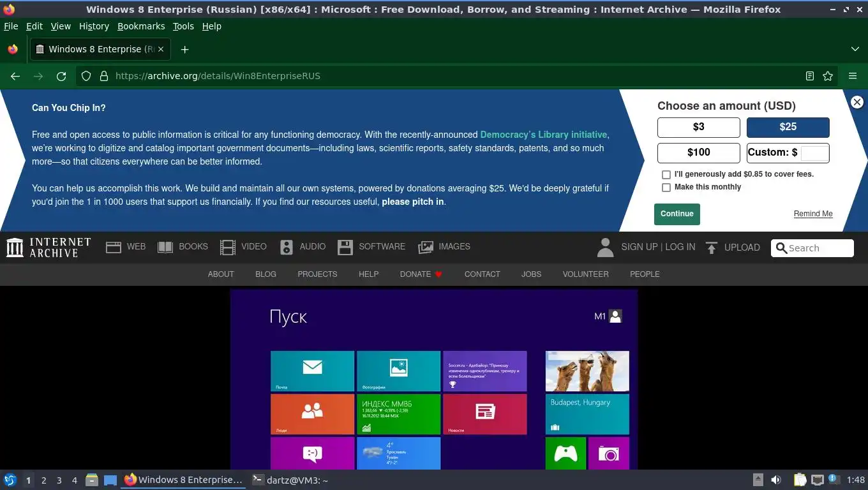Image resolution: width=868 pixels, height=490 pixels.
Task: Click the address bar URL
Action: (x=218, y=76)
